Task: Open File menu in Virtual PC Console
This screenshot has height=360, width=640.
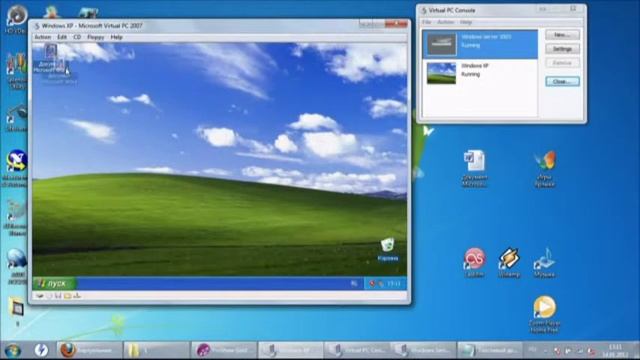Action: pyautogui.click(x=427, y=22)
